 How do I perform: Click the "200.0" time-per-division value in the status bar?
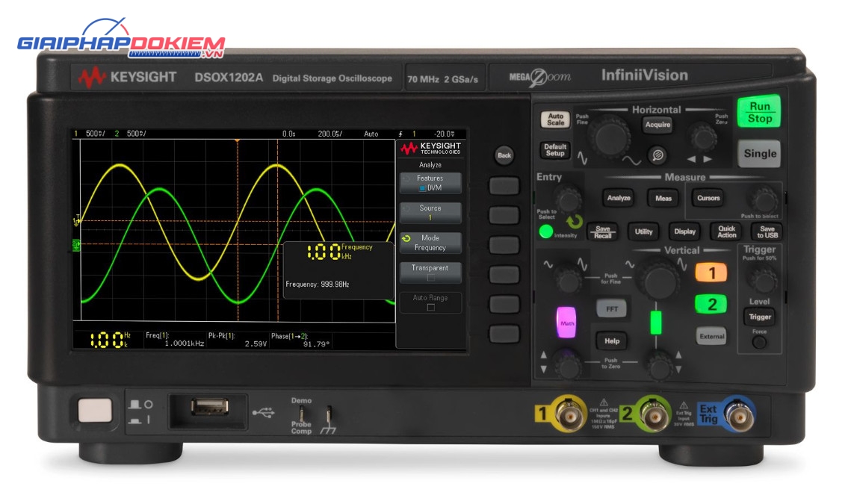[330, 134]
